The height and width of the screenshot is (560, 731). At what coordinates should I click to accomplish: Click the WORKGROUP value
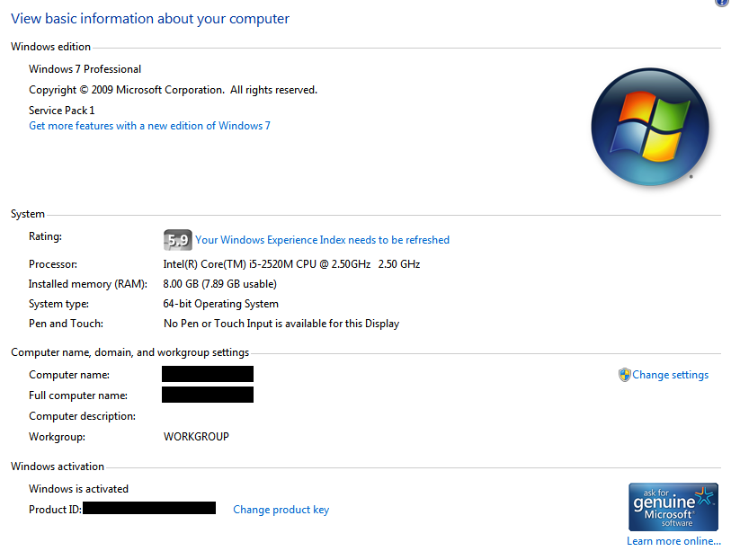pyautogui.click(x=196, y=437)
